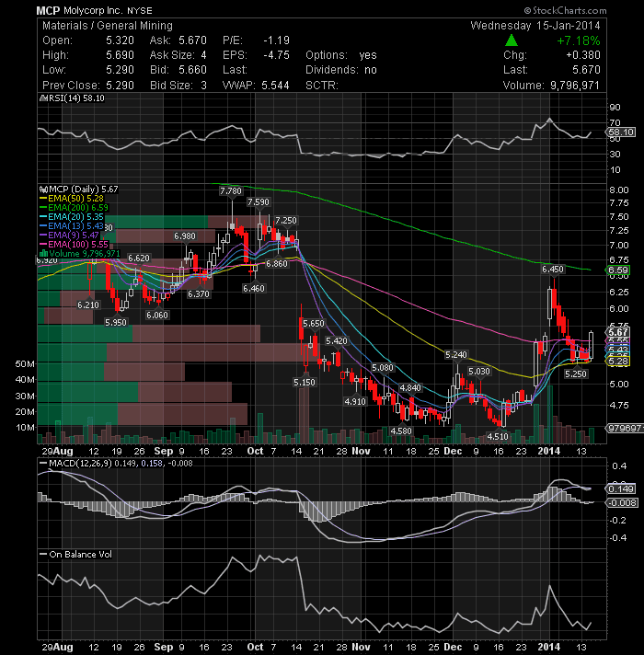644x655 pixels.
Task: Click the 58.10 RSI axis value tag
Action: coord(621,132)
